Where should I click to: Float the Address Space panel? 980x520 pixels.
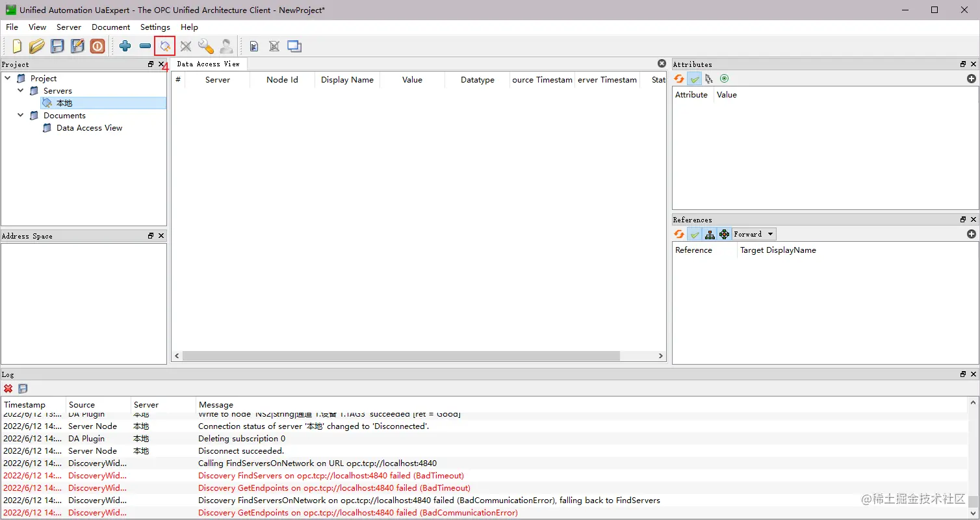coord(151,236)
